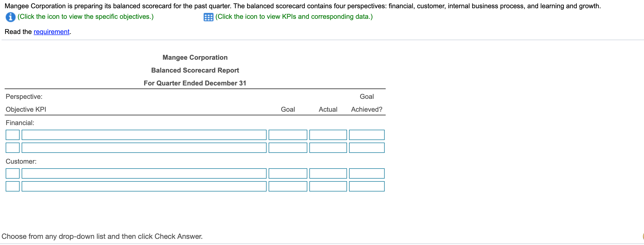Viewport: 644px width, 245px height.
Task: Open first Financial row wide KPI dropdown
Action: point(144,135)
